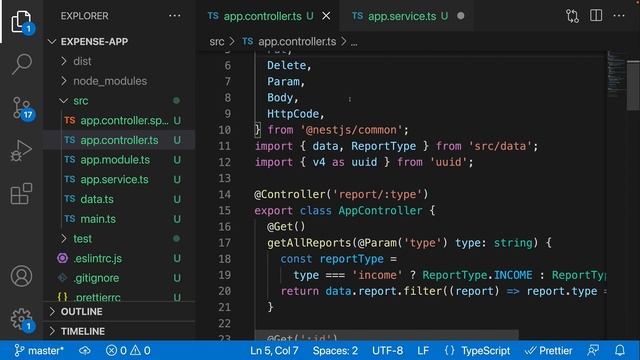Open app.module.ts file

coord(119,160)
